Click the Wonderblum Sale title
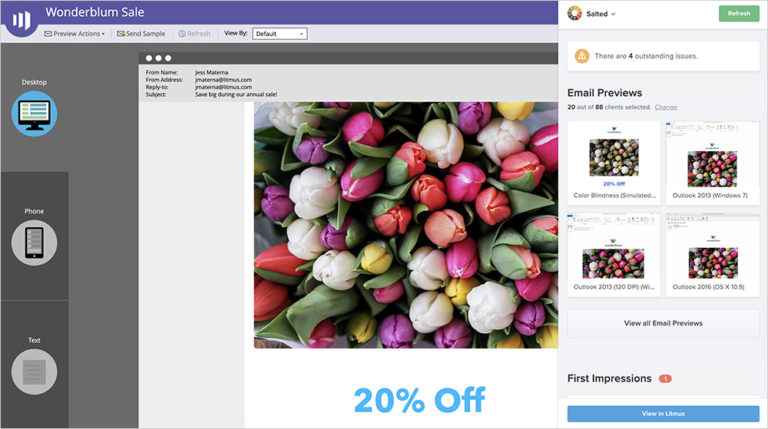Screen dimensions: 768x429 (95, 12)
